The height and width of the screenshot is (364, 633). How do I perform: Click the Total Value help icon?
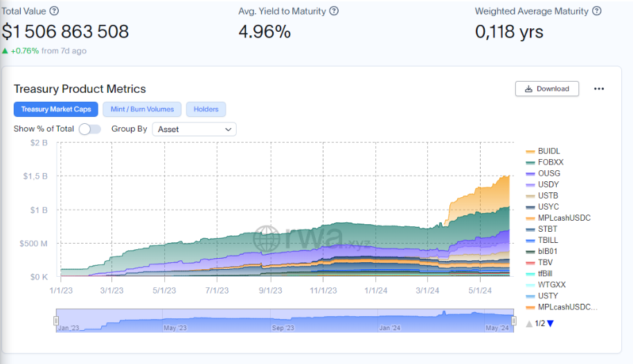tap(54, 11)
